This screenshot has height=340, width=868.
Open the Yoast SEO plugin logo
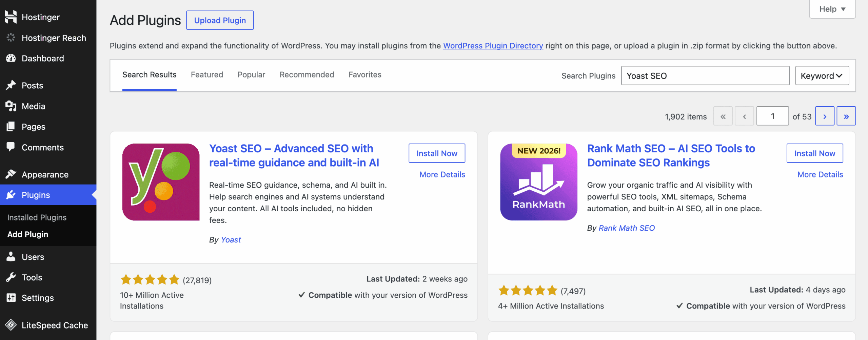click(x=161, y=182)
